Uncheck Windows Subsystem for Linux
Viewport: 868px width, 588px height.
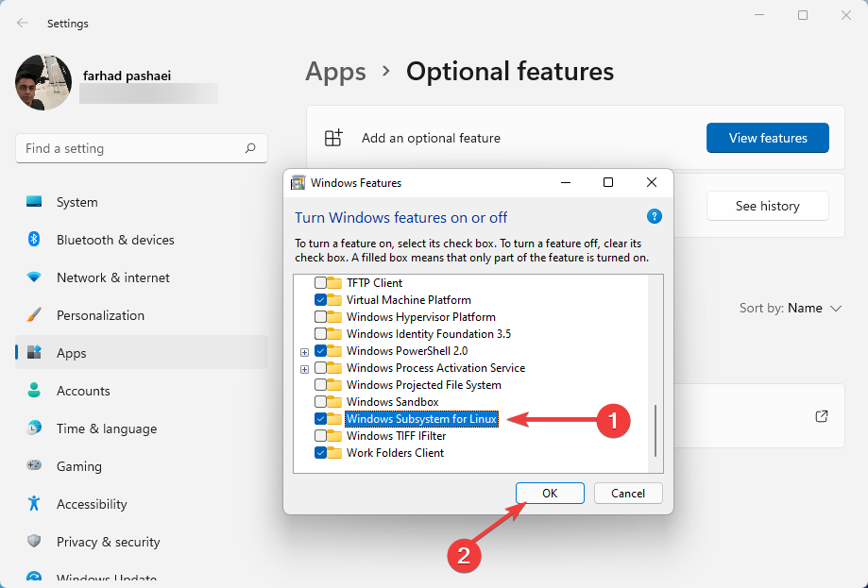tap(318, 418)
